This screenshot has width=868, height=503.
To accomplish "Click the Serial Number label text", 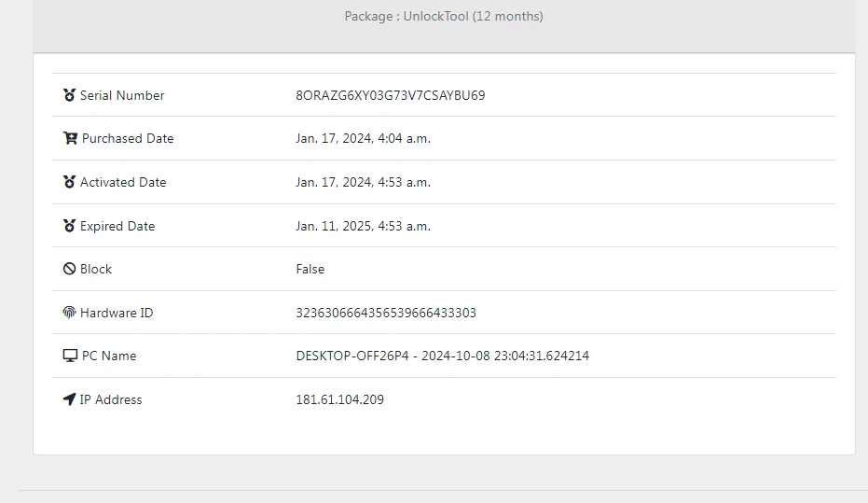I will click(x=122, y=95).
